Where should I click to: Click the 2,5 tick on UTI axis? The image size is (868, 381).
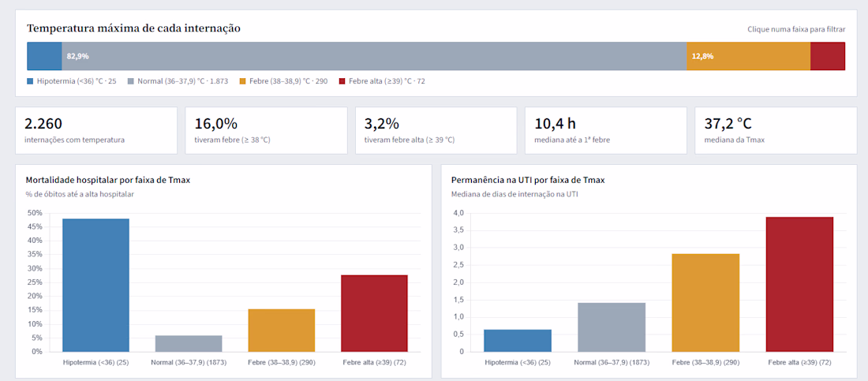(458, 265)
